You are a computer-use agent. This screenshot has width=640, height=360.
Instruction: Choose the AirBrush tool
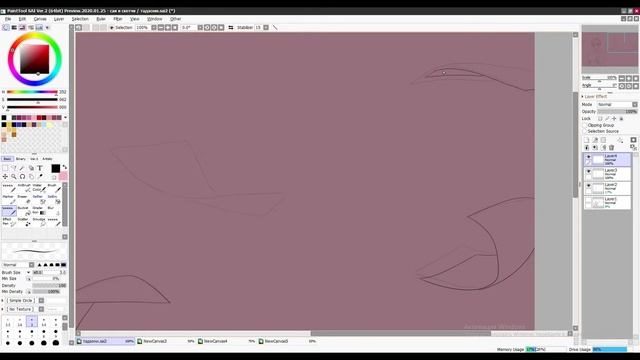(x=24, y=188)
